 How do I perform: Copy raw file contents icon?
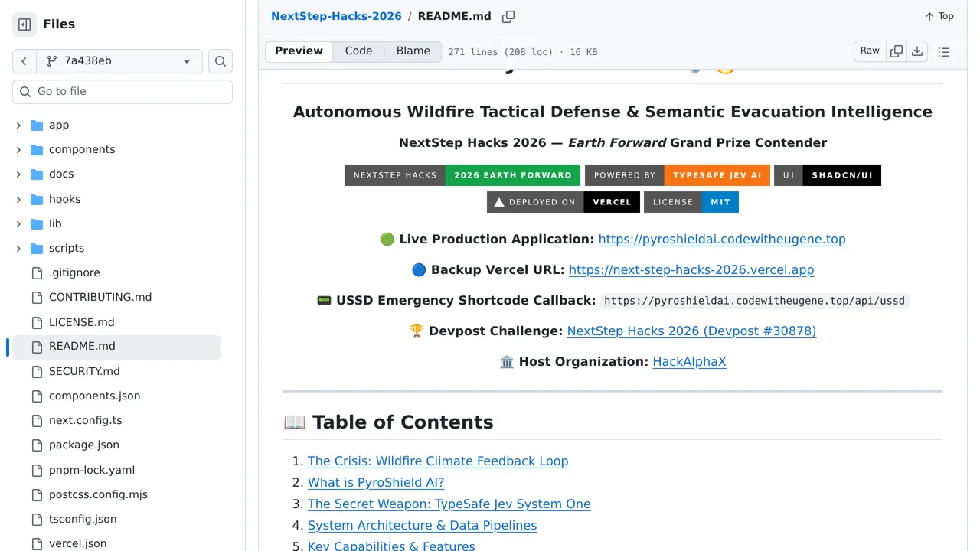897,51
